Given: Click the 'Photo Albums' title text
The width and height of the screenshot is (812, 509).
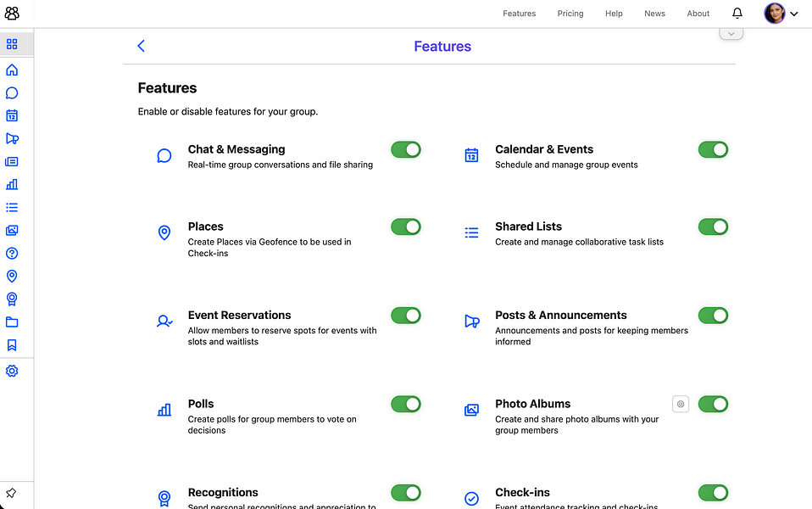Looking at the screenshot, I should pos(532,404).
